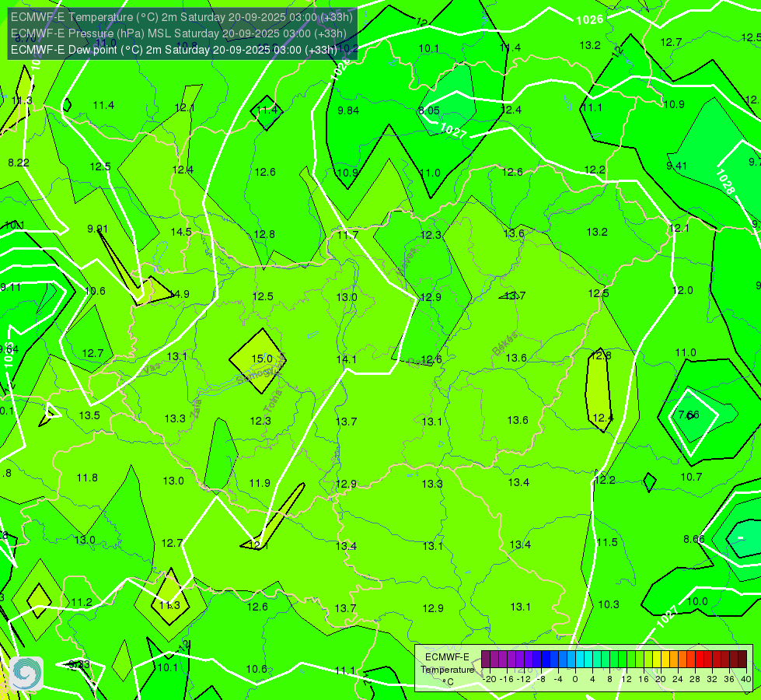The image size is (761, 700).
Task: Click the 7.66 reading in the cold pocket
Action: 689,415
